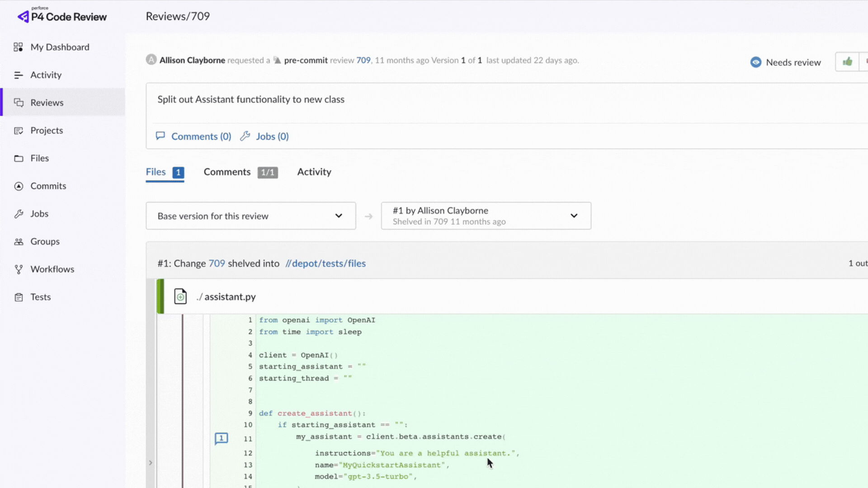Click the inline comment bubble on line 11
This screenshot has height=488, width=868.
221,438
